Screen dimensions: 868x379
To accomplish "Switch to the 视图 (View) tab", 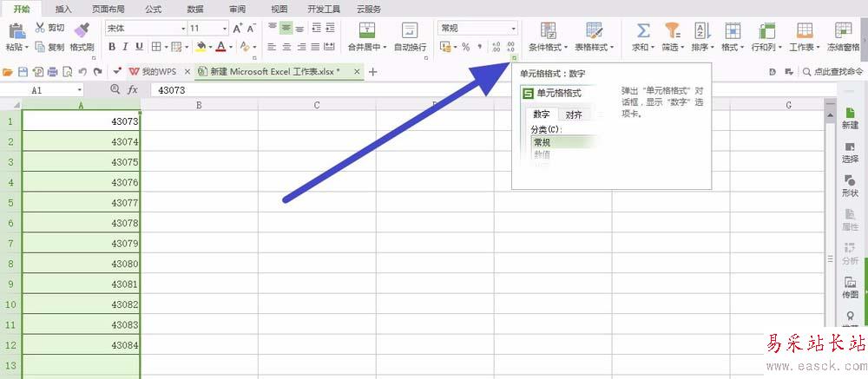I will [279, 9].
